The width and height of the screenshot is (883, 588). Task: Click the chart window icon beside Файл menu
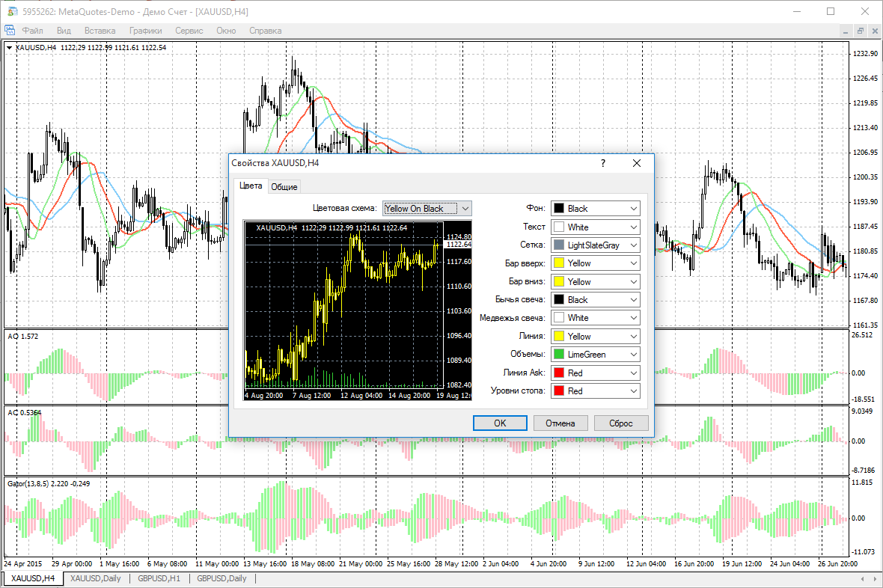[x=10, y=31]
